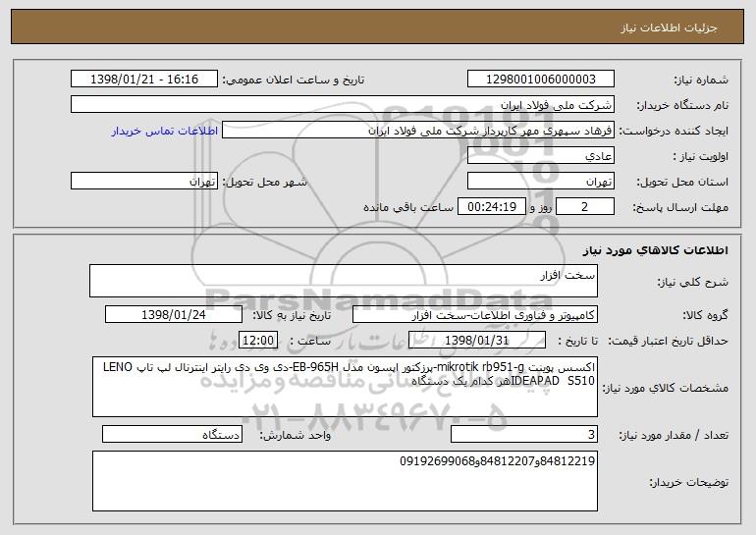
Task: Click the price validity date 1398/01/31
Action: (x=477, y=341)
